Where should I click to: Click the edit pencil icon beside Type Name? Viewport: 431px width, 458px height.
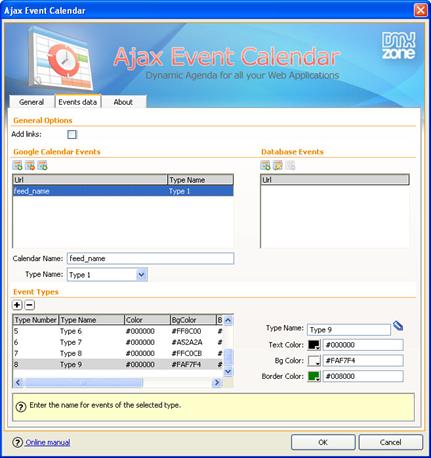point(398,326)
